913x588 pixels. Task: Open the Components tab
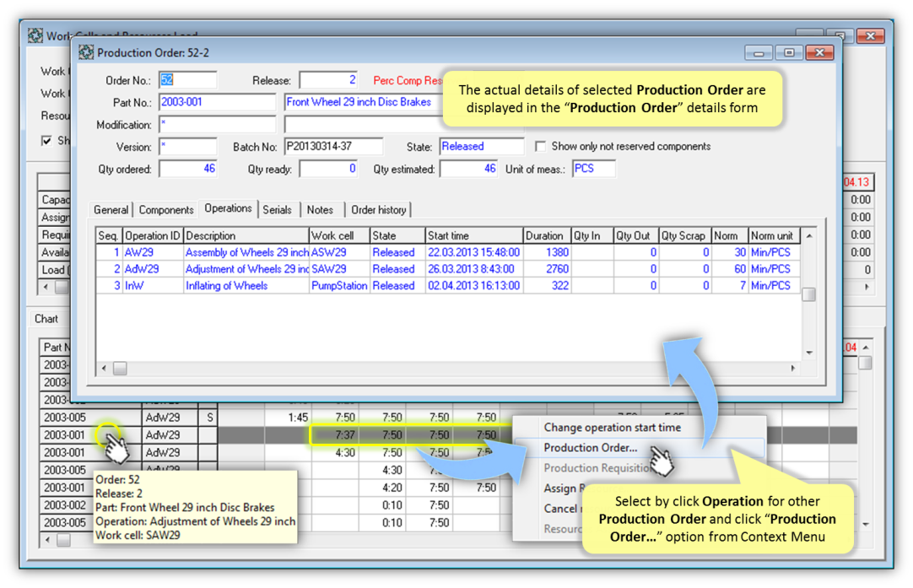[166, 209]
